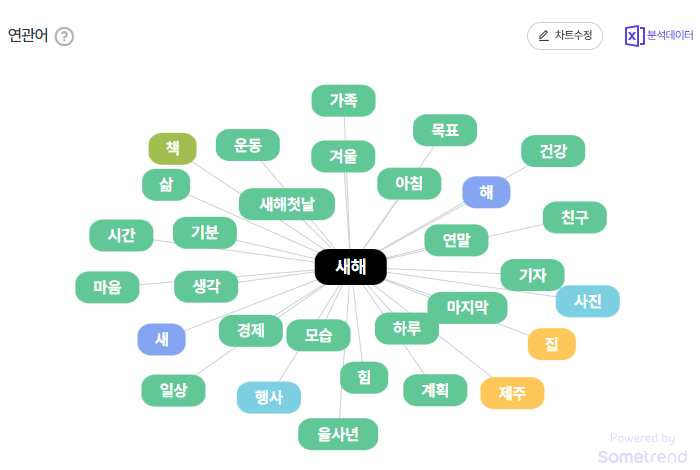Click the help question mark icon
Viewport: 700px width, 470px height.
point(65,37)
